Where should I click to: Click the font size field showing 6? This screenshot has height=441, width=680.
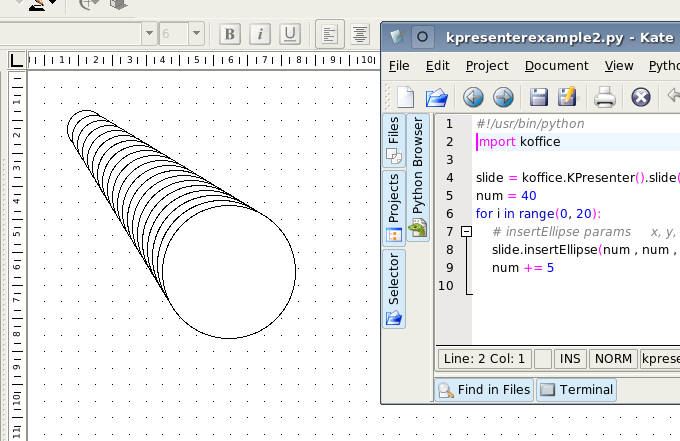pos(174,33)
